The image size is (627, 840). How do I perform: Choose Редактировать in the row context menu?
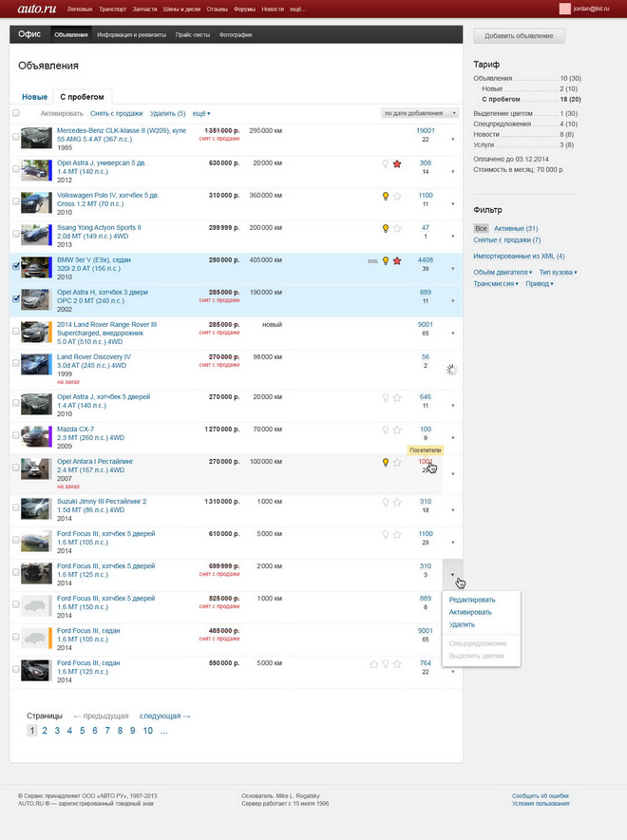(x=472, y=600)
